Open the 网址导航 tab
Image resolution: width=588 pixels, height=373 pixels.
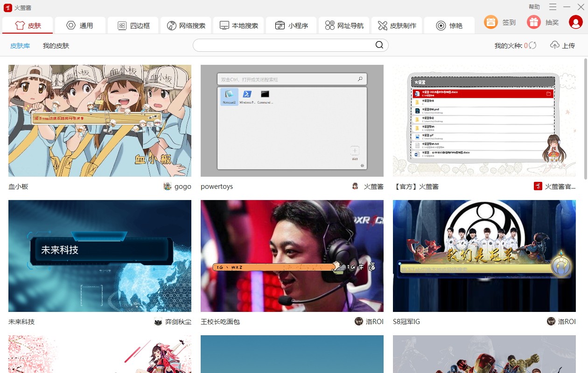coord(344,25)
